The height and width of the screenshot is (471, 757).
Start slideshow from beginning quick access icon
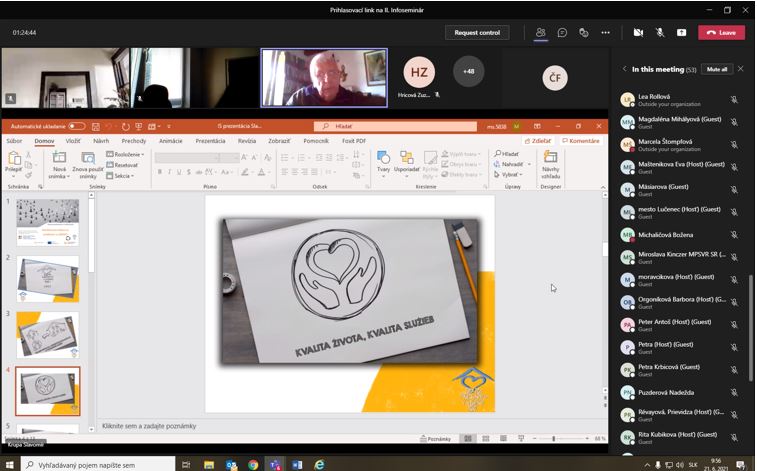(x=139, y=126)
